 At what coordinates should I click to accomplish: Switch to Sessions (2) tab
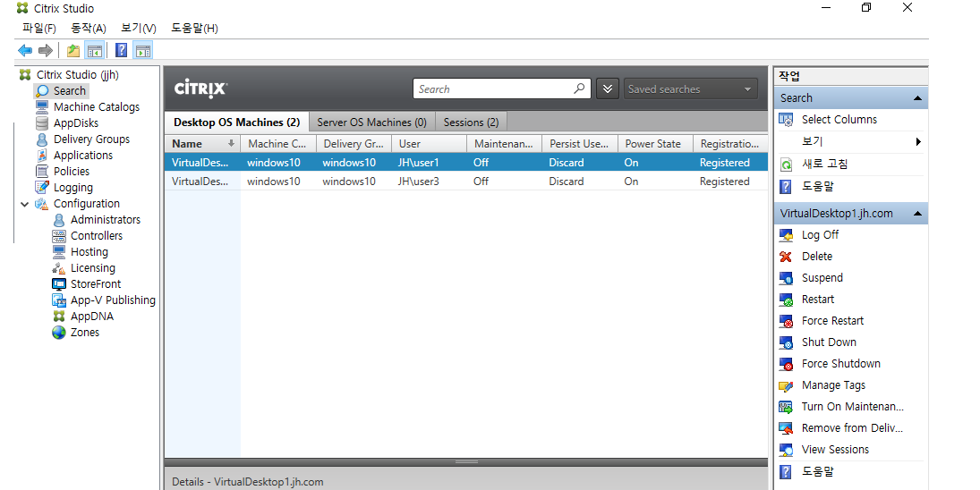pos(472,122)
